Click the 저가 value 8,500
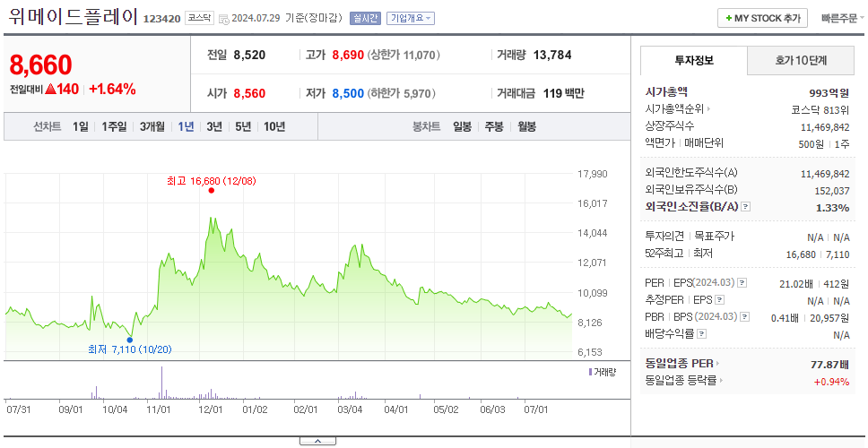The height and width of the screenshot is (448, 868). point(348,93)
